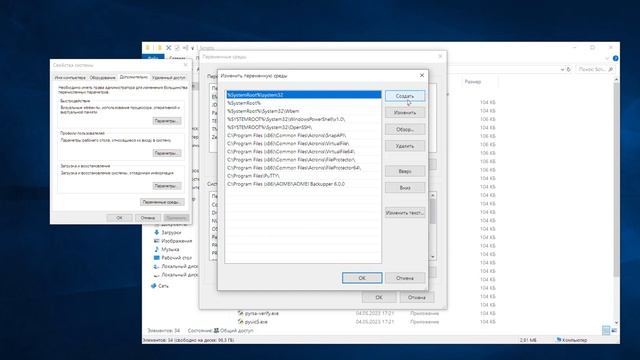Select the System32\OpenSSH\ path entry
Image resolution: width=640 pixels, height=360 pixels.
304,127
